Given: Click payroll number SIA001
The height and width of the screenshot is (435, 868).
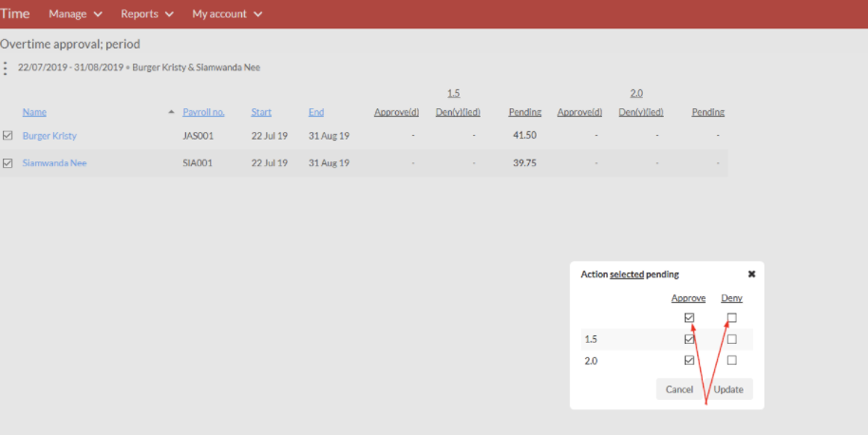Looking at the screenshot, I should (198, 162).
